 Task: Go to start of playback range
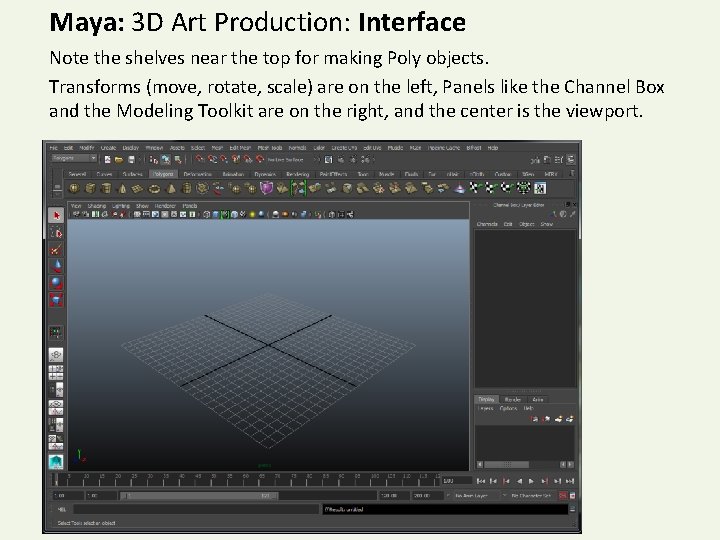[480, 481]
